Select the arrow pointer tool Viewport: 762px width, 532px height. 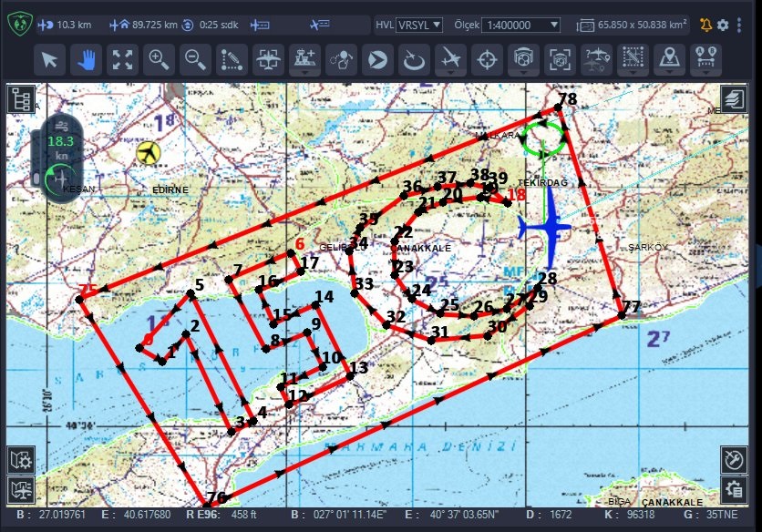(x=51, y=60)
